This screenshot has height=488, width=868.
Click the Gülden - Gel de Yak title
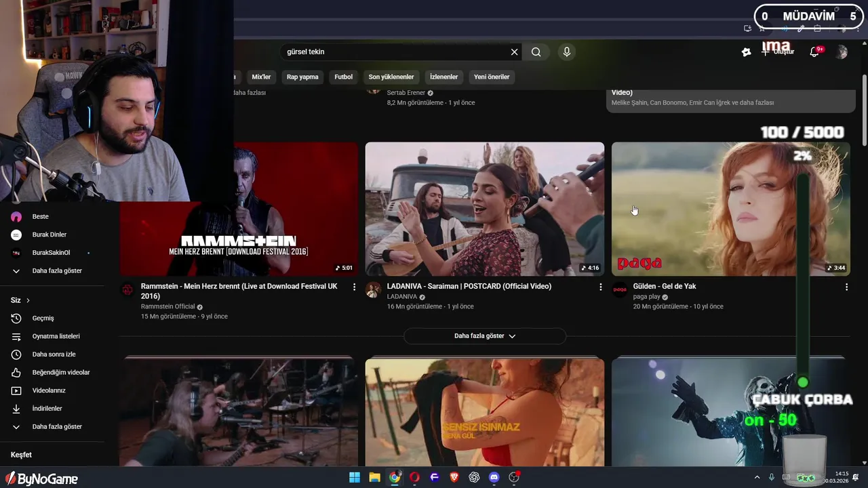point(665,287)
